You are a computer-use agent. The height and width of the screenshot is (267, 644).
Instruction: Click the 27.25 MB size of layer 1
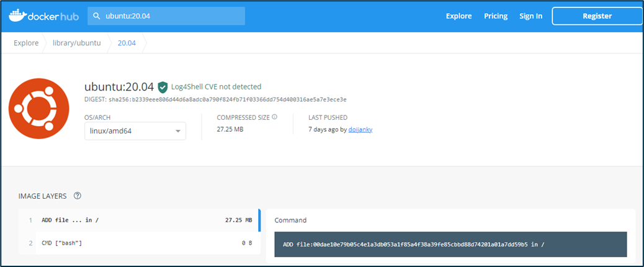239,220
